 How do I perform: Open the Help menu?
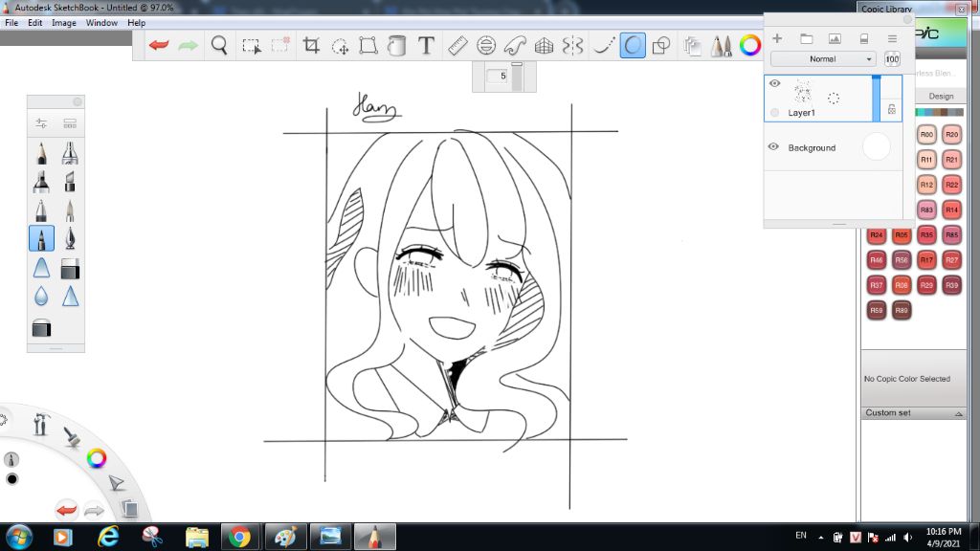(136, 23)
